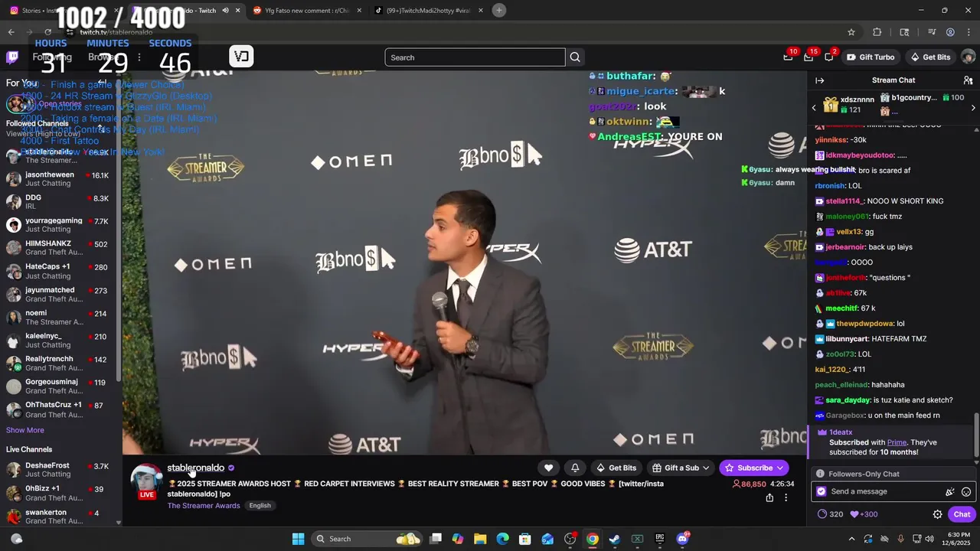This screenshot has height=551, width=980.
Task: Open the Twitch home logo
Action: click(12, 57)
